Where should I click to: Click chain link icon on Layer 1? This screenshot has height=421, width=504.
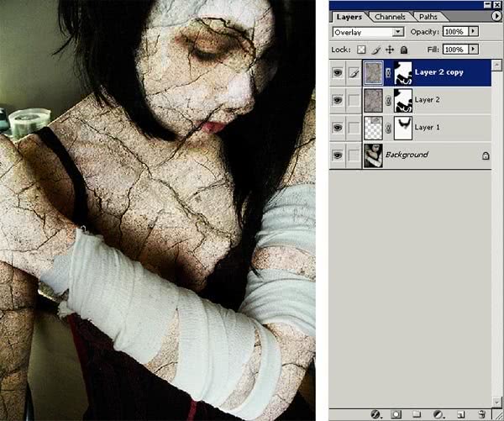(388, 128)
